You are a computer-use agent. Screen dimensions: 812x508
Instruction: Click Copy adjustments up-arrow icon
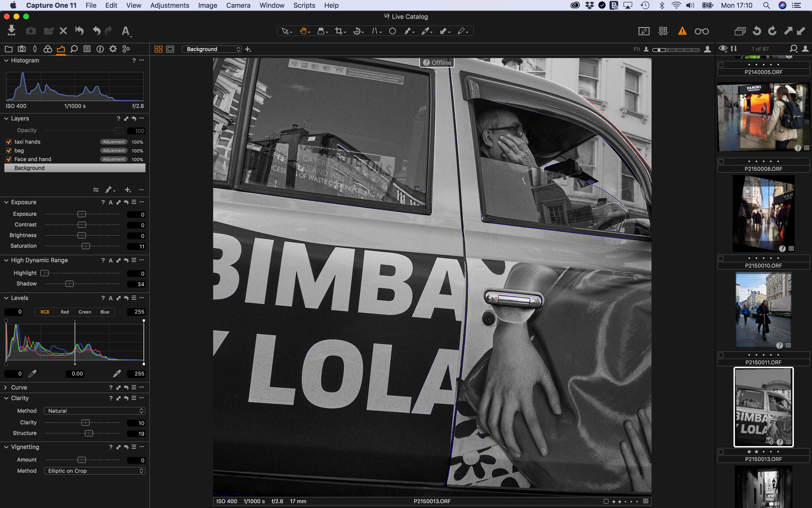coord(788,31)
